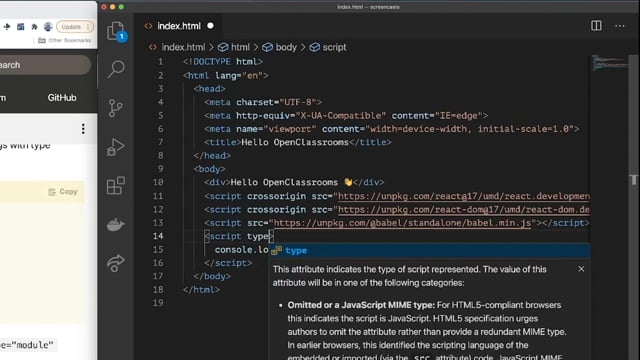
Task: Click the browser Update button
Action: click(75, 27)
